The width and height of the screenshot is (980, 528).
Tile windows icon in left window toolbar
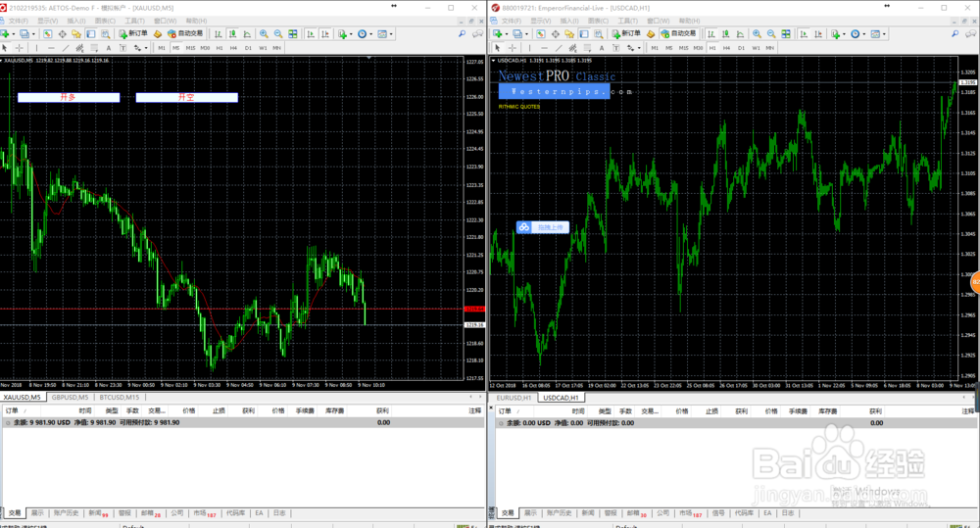tap(292, 33)
